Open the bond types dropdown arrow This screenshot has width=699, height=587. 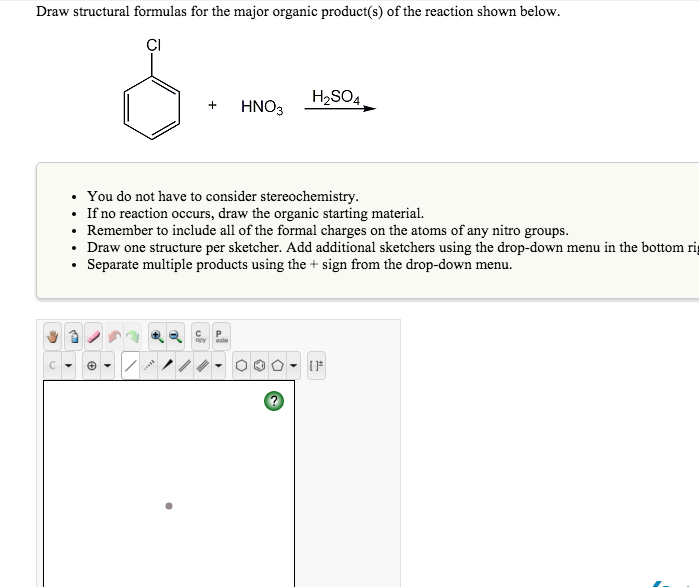tap(218, 365)
